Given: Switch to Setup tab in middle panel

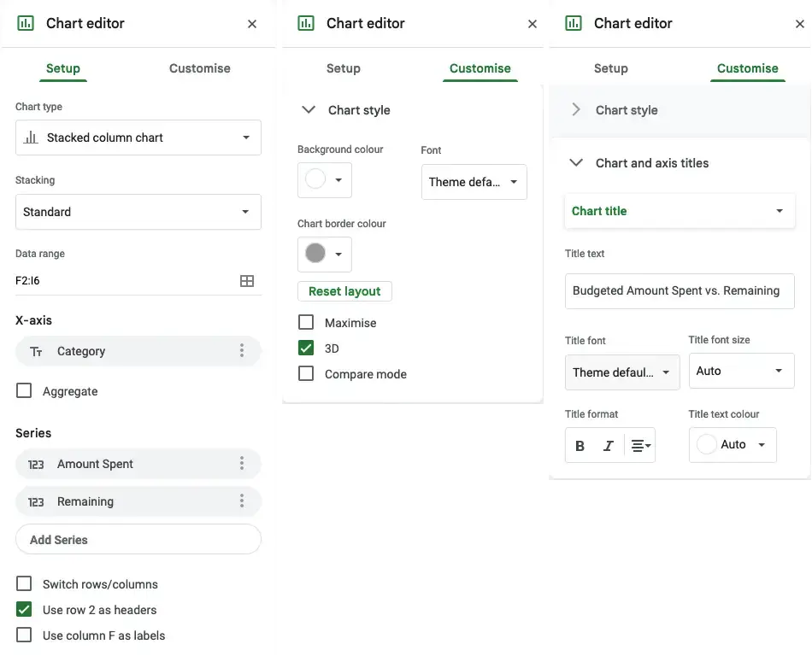Looking at the screenshot, I should pyautogui.click(x=343, y=68).
